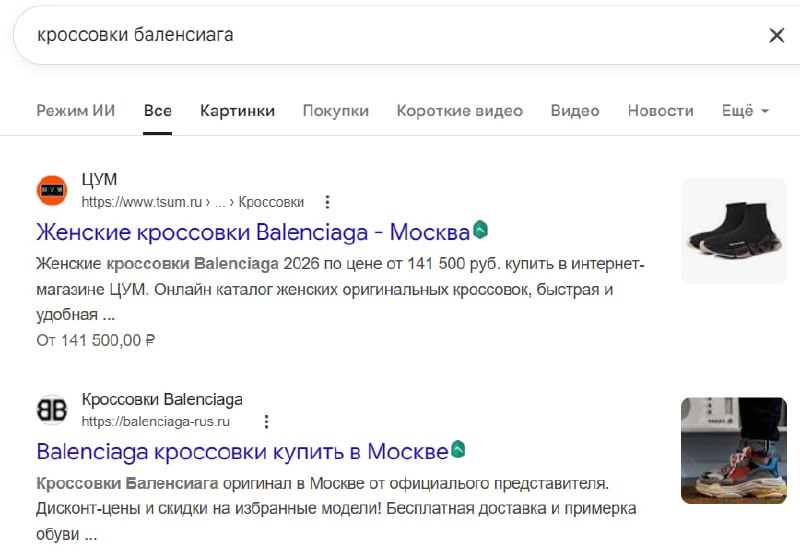Click the Balenciaga BB logo favicon
This screenshot has width=800, height=558.
click(52, 410)
